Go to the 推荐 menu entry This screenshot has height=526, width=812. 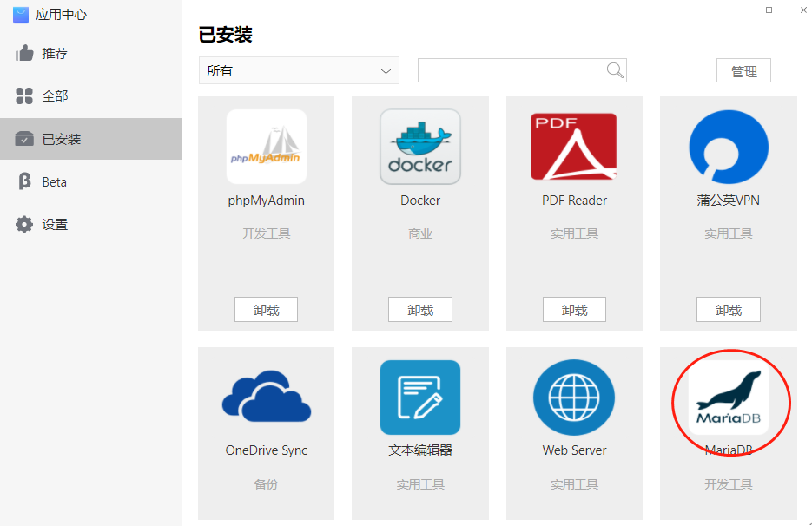[54, 53]
